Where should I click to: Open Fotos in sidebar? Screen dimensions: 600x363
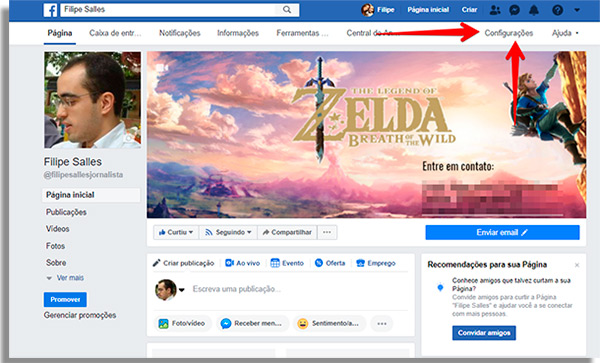pyautogui.click(x=55, y=246)
